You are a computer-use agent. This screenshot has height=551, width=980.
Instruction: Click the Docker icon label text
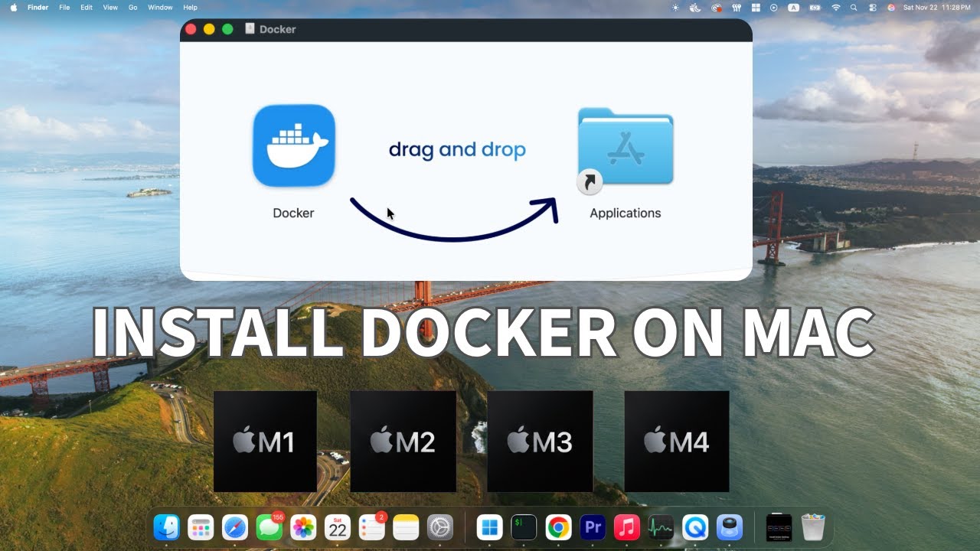pos(293,213)
